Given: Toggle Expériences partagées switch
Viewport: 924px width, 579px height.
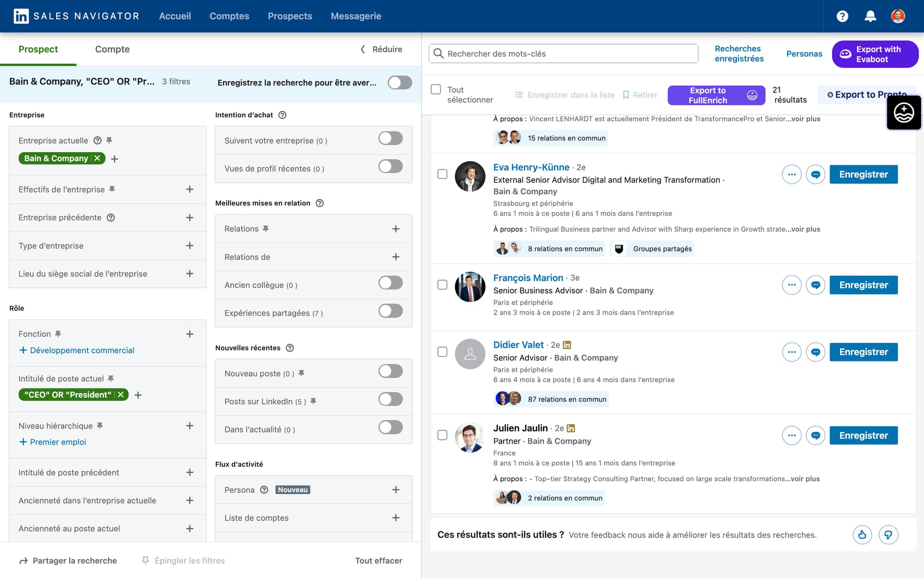Looking at the screenshot, I should pos(390,311).
